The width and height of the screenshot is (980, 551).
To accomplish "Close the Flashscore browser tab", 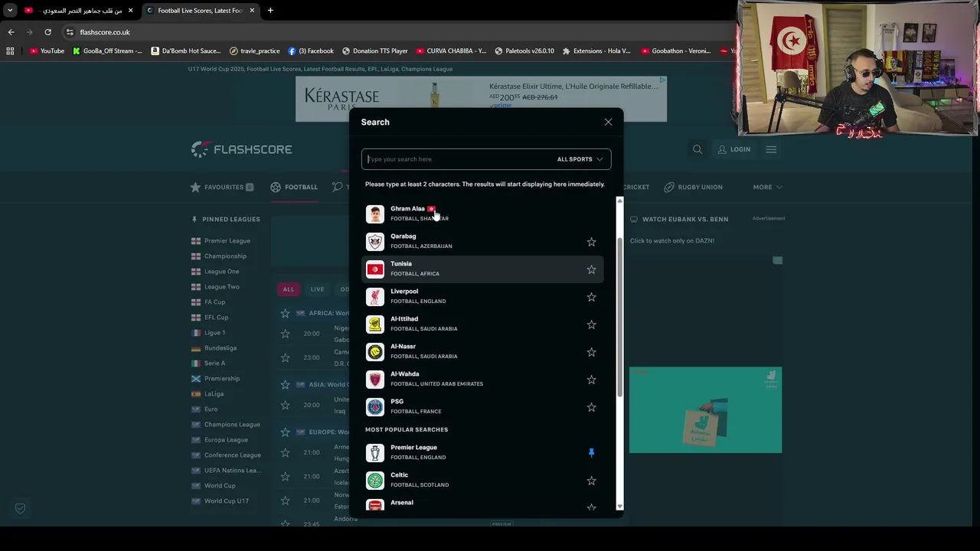I will tap(252, 11).
